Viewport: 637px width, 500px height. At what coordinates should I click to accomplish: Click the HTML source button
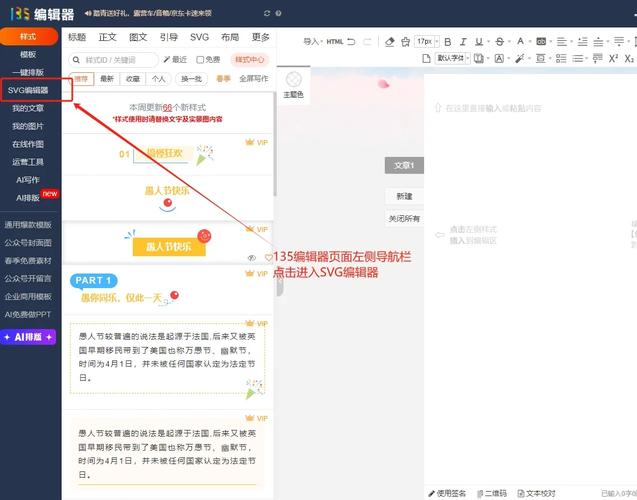334,42
